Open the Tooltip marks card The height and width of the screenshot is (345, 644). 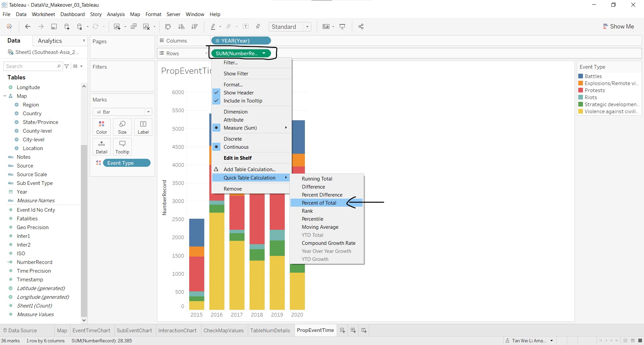[x=122, y=147]
